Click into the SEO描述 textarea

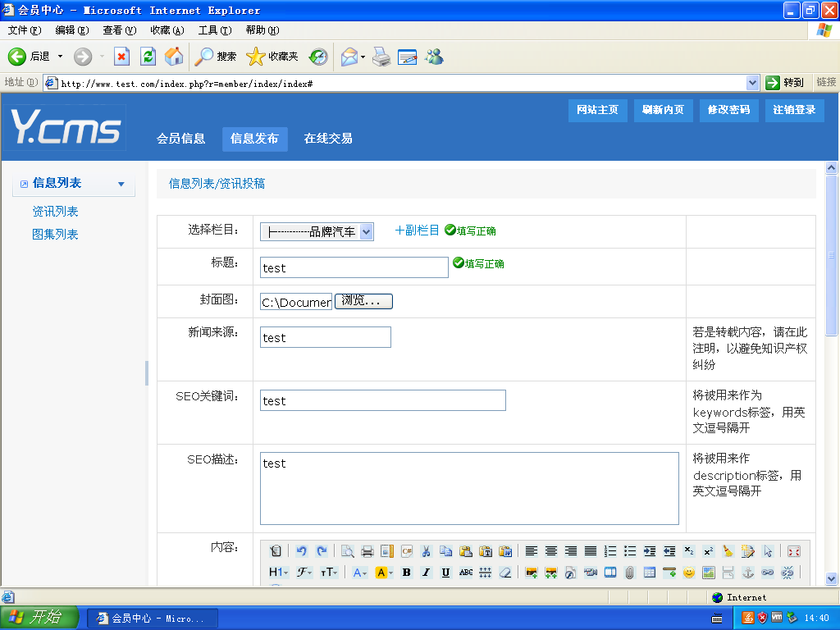pyautogui.click(x=469, y=489)
